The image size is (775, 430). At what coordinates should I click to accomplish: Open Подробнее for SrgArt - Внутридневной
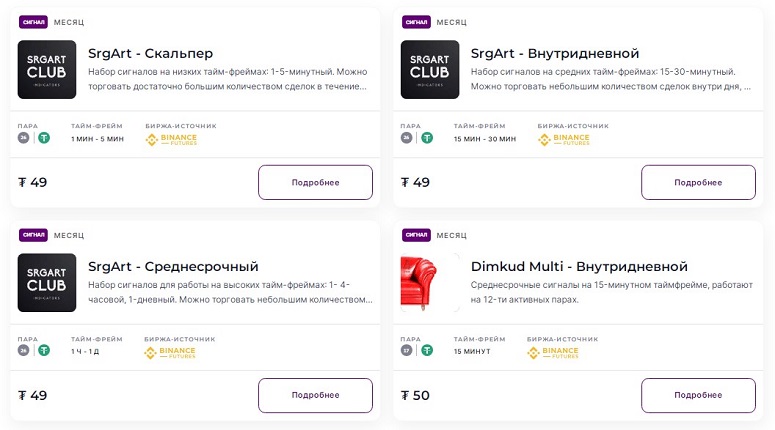click(x=698, y=183)
